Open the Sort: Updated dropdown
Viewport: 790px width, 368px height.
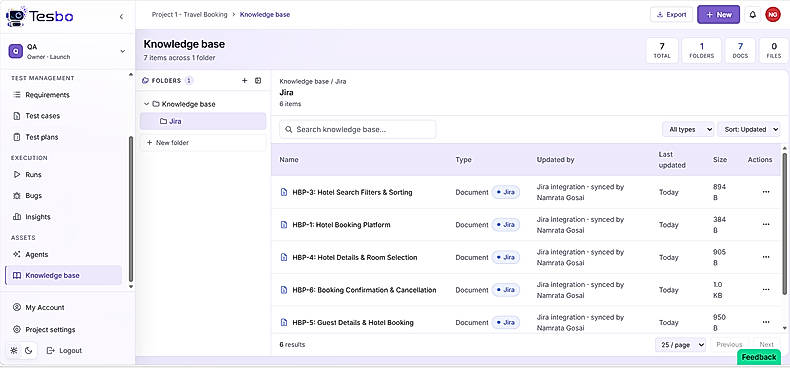tap(749, 130)
